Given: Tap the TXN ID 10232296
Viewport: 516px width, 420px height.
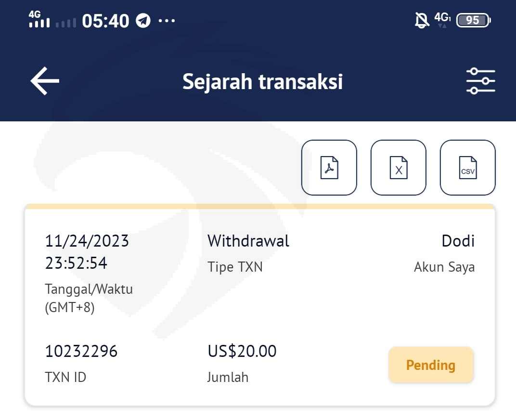Looking at the screenshot, I should pyautogui.click(x=81, y=352).
